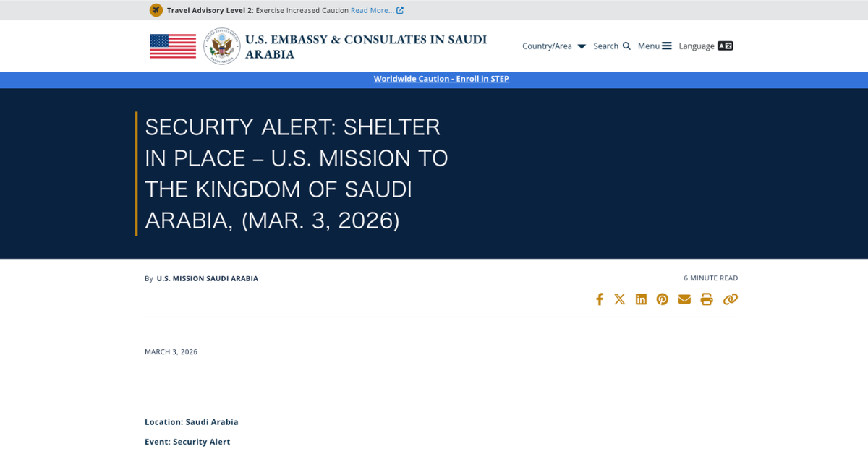Click the Search label in header
This screenshot has width=868, height=454.
(605, 46)
